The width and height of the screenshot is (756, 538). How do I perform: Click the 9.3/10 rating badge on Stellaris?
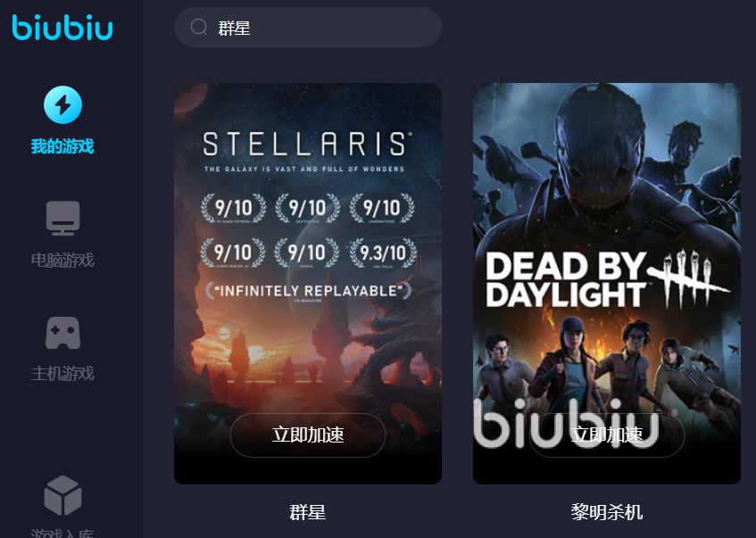click(383, 252)
